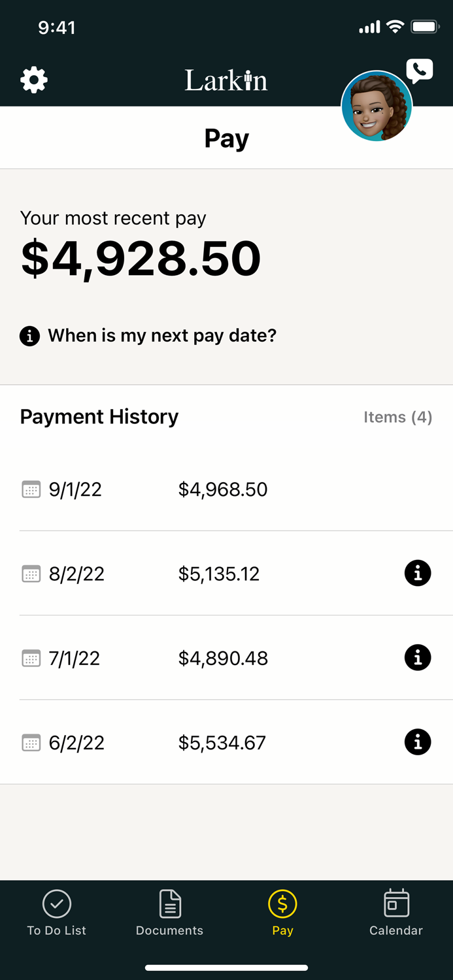Show info for the 6/2/22 payment
453x980 pixels.
click(418, 742)
